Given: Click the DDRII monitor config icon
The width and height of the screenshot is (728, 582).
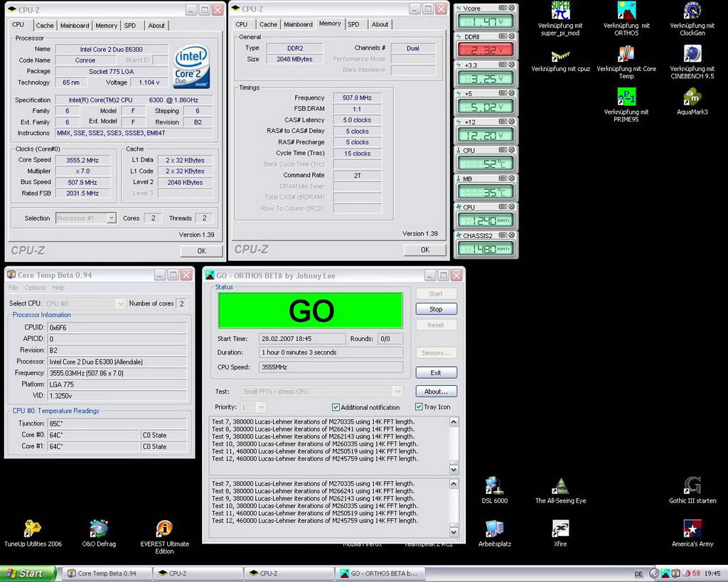Looking at the screenshot, I should [x=503, y=36].
